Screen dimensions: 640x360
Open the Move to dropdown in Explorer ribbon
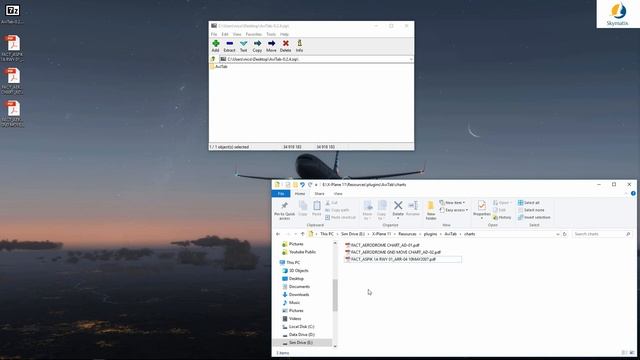[x=367, y=210]
